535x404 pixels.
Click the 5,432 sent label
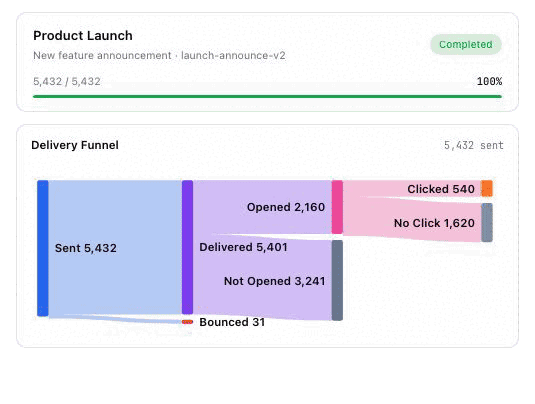pyautogui.click(x=474, y=145)
